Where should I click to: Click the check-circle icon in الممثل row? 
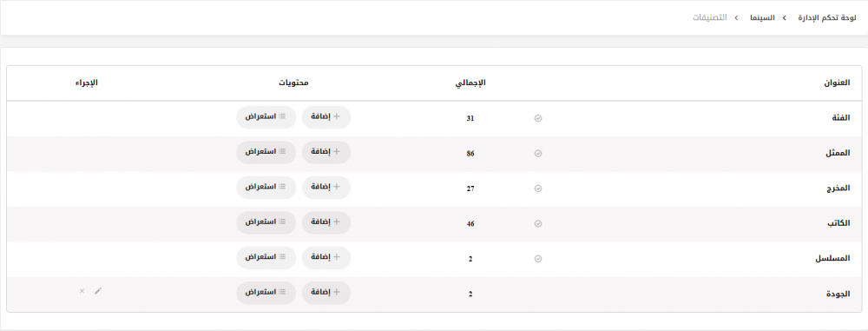click(537, 154)
